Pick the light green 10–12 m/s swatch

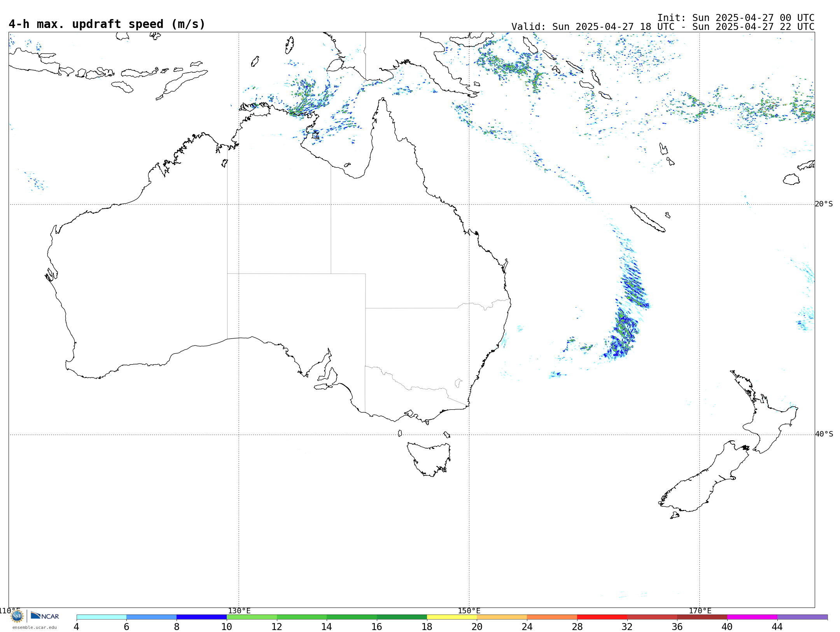click(252, 617)
